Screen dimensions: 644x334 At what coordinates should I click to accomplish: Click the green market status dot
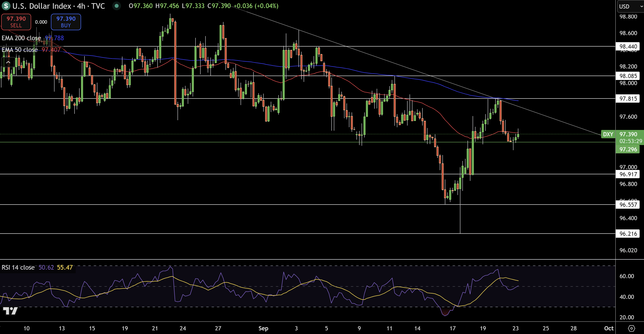(116, 6)
